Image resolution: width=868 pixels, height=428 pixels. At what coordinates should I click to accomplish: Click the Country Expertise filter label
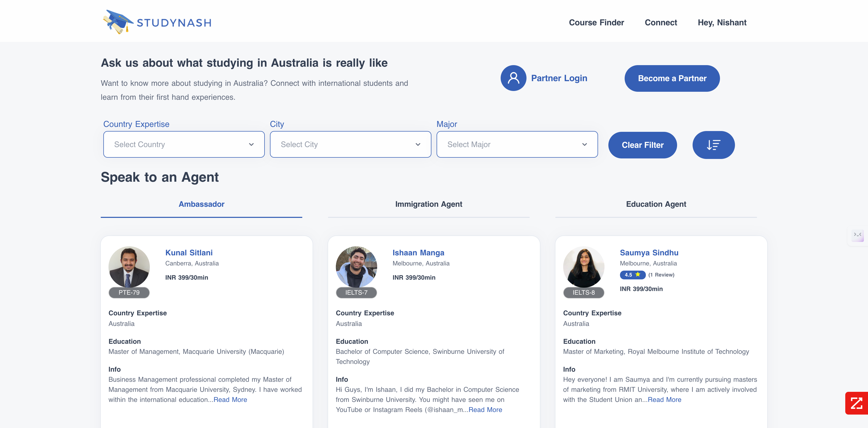[x=136, y=124]
